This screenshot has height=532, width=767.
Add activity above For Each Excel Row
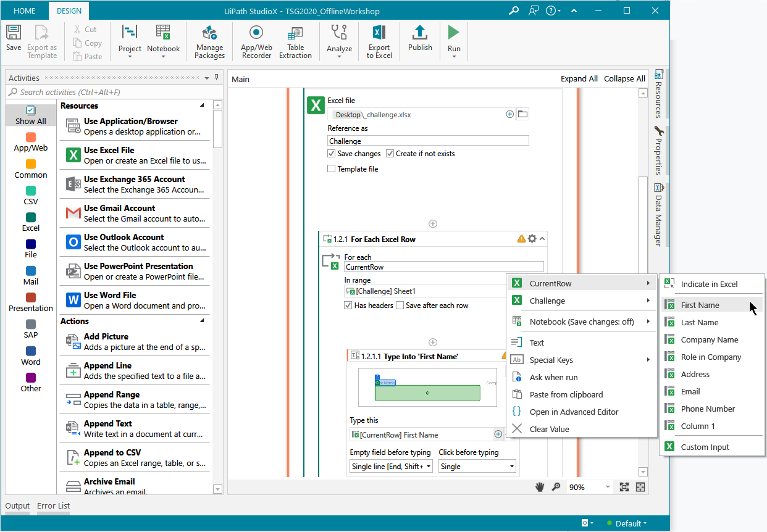[433, 223]
